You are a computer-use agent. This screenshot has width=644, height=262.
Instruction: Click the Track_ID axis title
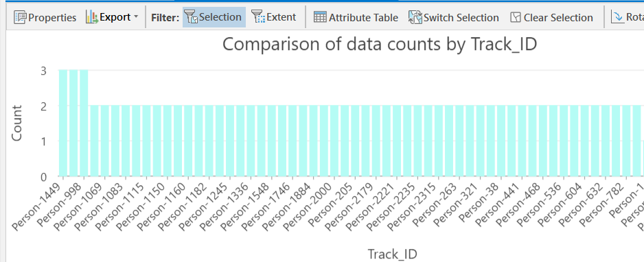point(392,254)
